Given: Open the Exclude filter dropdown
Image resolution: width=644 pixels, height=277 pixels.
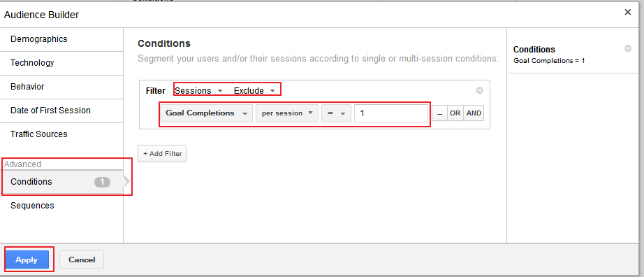Looking at the screenshot, I should (x=254, y=90).
